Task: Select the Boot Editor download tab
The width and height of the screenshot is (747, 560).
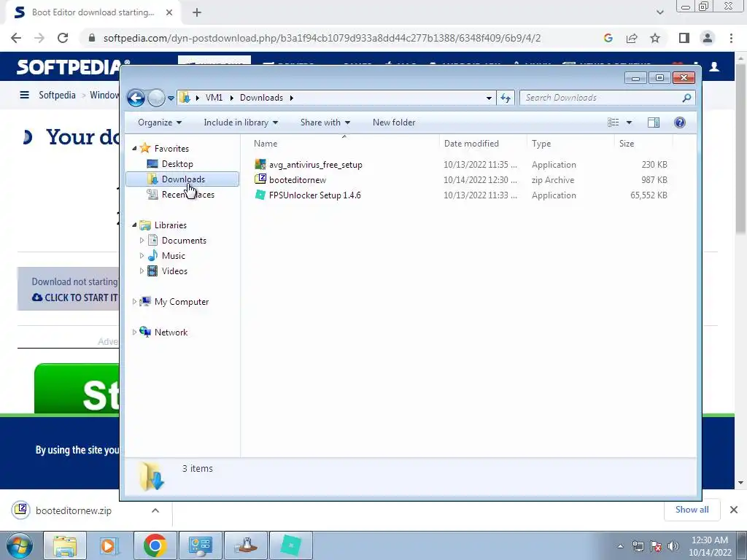Action: point(93,12)
